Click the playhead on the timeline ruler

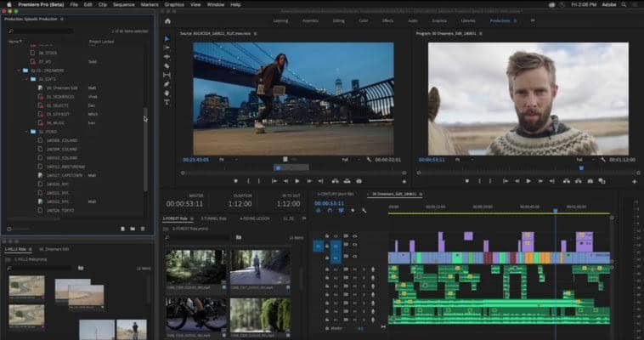(x=556, y=211)
